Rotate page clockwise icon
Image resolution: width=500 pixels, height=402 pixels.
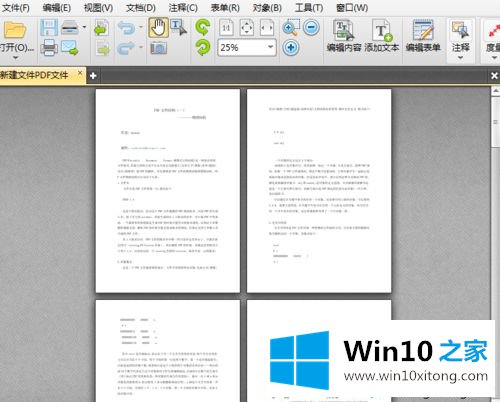[203, 47]
